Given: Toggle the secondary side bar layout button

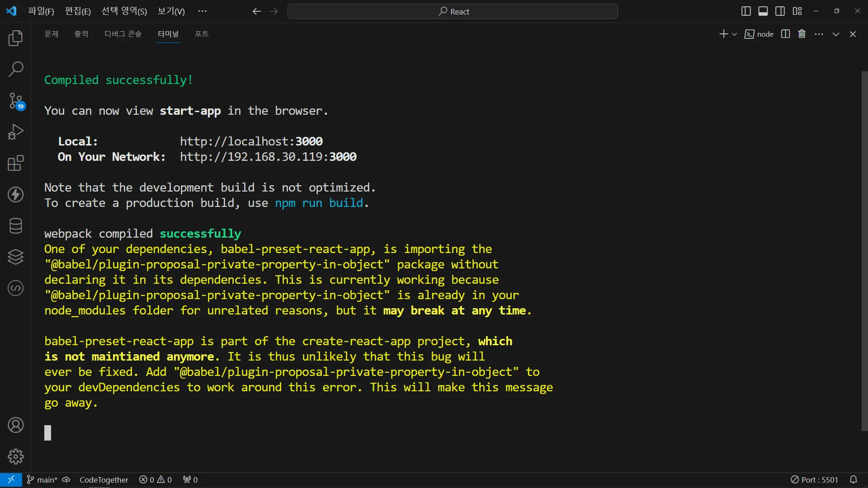Looking at the screenshot, I should pos(780,11).
